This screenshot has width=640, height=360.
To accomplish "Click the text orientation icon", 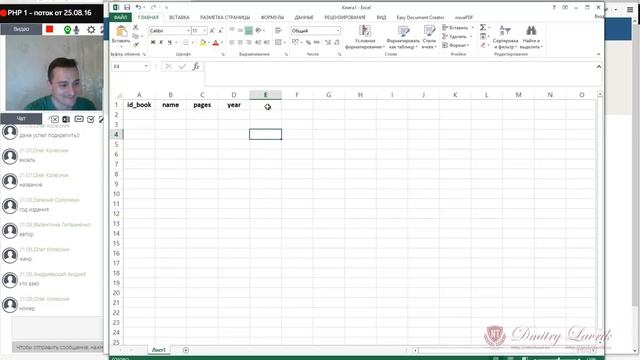I will [x=258, y=31].
